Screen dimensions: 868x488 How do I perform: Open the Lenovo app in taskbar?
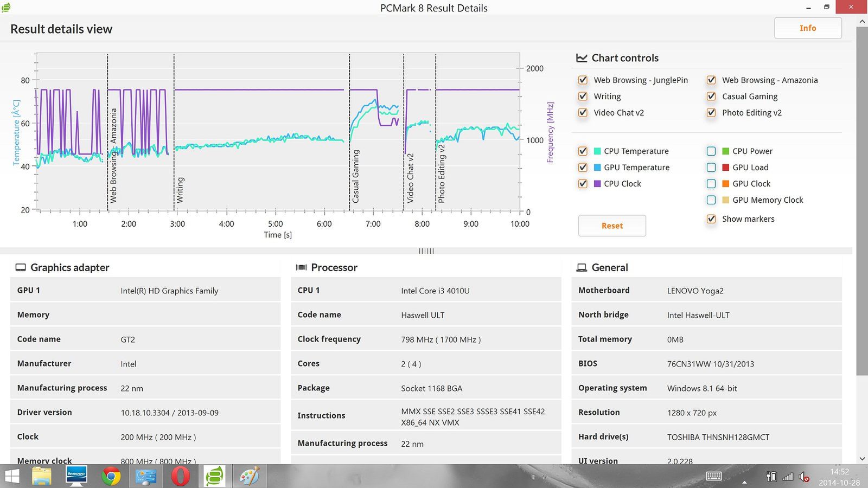click(76, 477)
